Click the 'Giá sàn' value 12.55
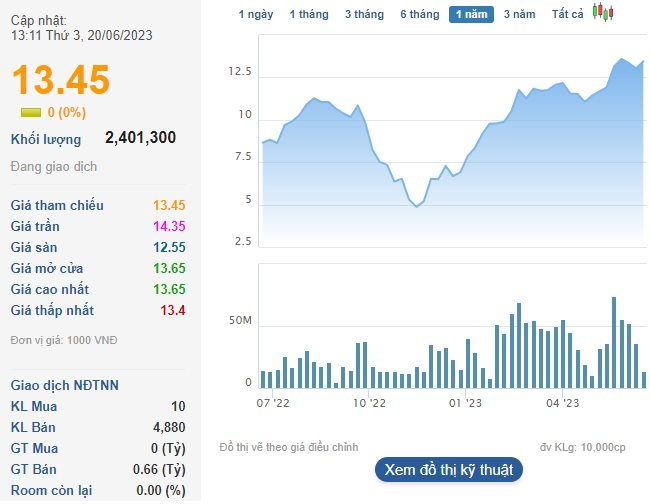Viewport: 650px width, 504px height. [x=169, y=247]
